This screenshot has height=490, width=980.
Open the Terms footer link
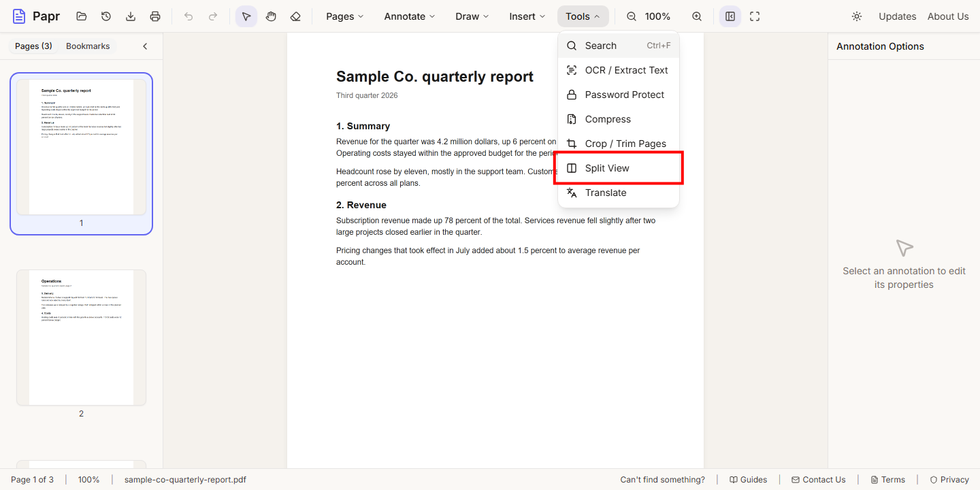(887, 480)
